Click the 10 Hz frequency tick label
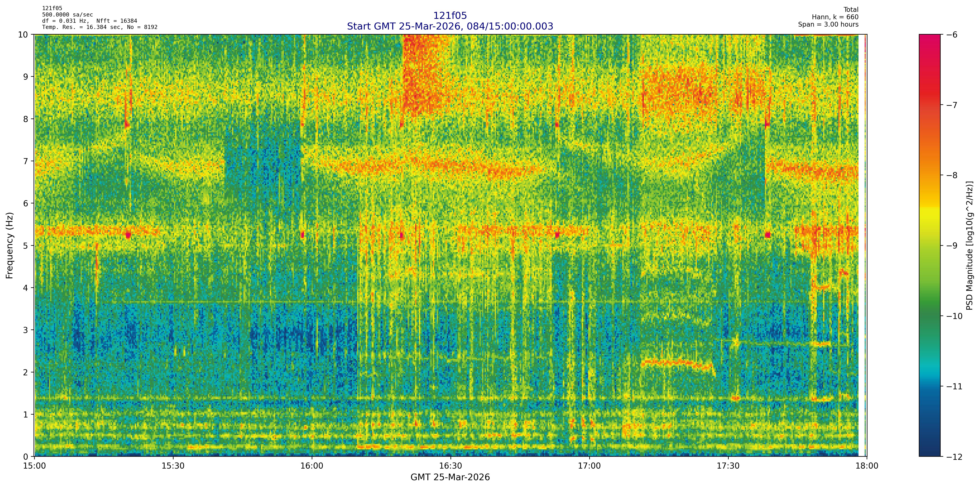Viewport: 980px width, 488px height. coord(23,35)
